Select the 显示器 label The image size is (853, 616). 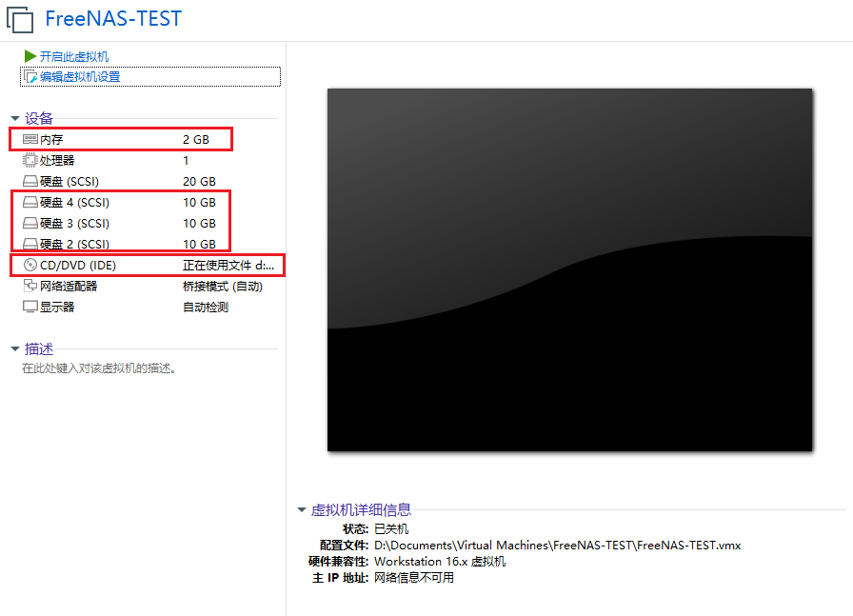[57, 307]
